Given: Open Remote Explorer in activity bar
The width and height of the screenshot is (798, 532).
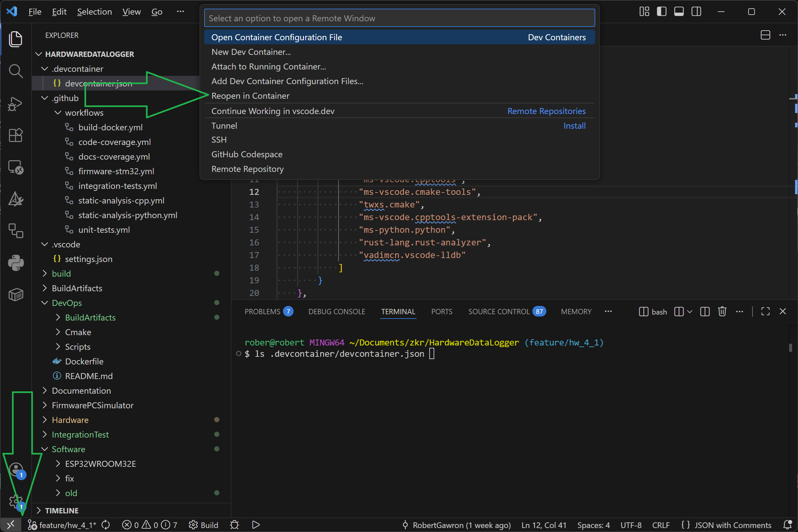Looking at the screenshot, I should point(15,167).
